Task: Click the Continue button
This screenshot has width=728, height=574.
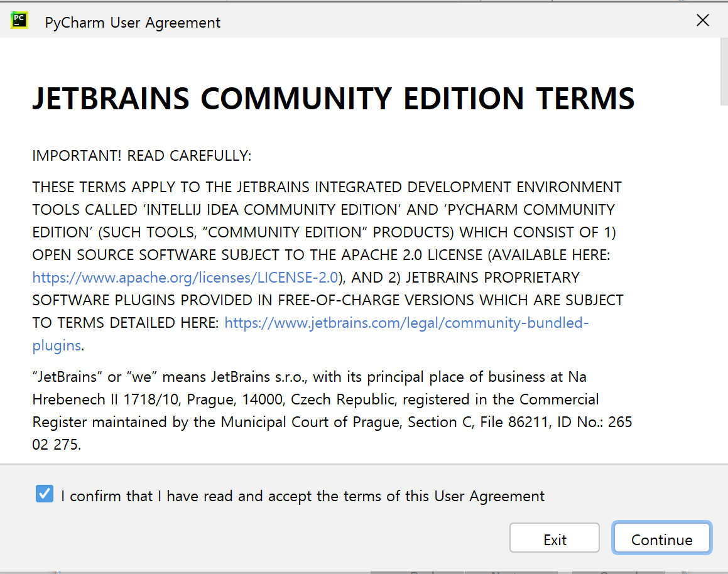Action: tap(661, 538)
